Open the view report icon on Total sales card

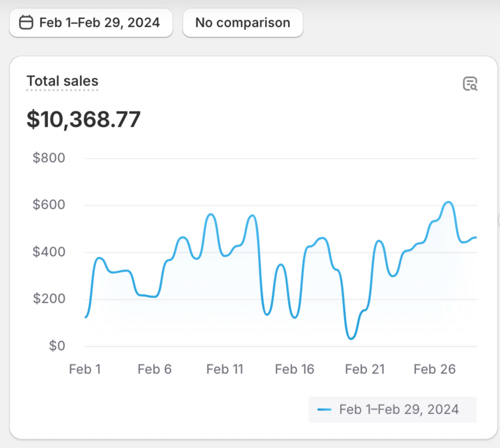tap(469, 84)
